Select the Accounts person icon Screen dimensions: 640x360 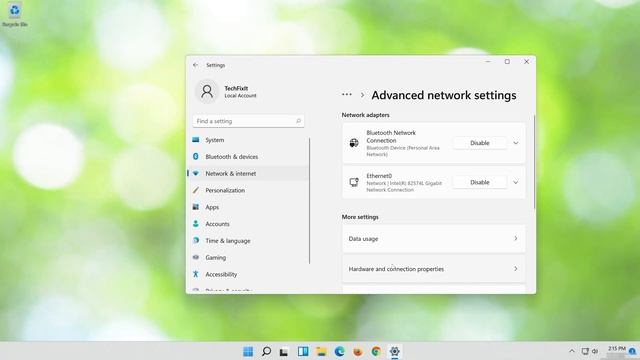point(196,224)
